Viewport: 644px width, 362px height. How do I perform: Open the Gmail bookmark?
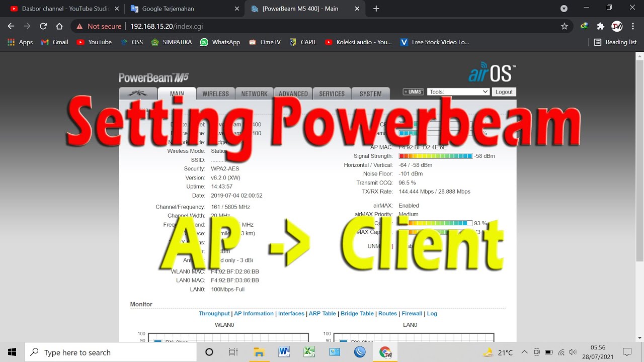coord(54,42)
